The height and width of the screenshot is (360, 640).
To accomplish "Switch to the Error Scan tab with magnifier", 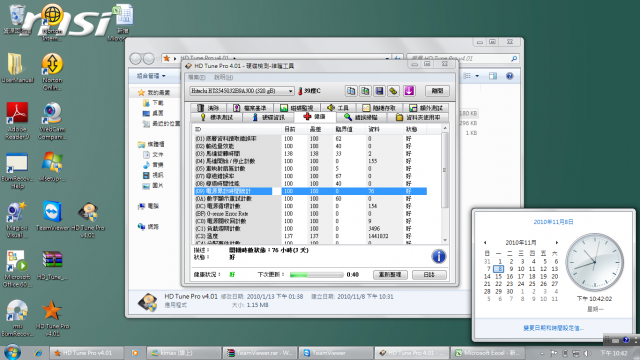I will click(361, 117).
